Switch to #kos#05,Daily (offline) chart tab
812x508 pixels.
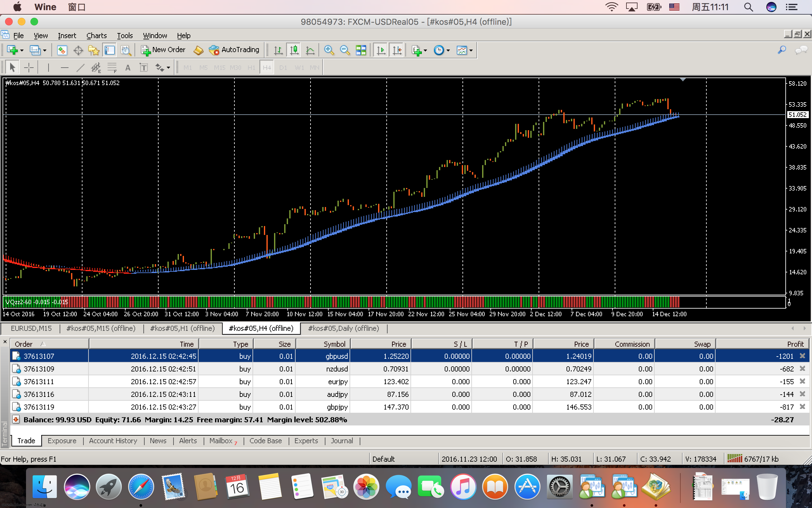[x=343, y=328]
